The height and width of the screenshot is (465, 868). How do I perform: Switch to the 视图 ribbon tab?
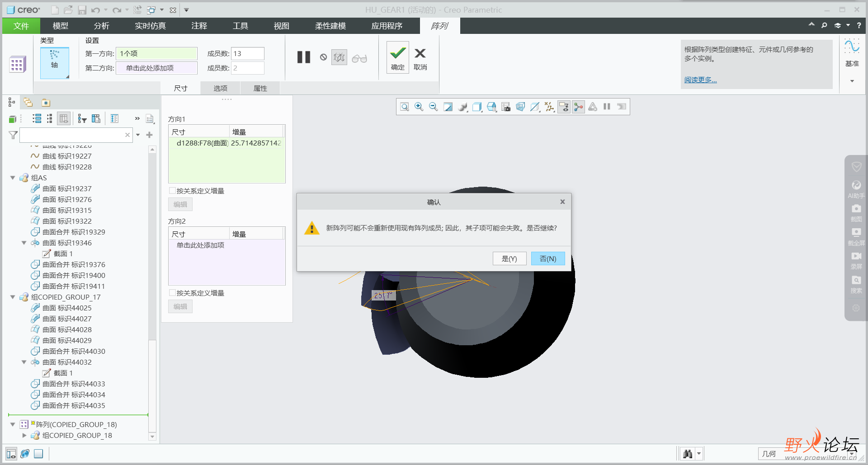coord(281,26)
